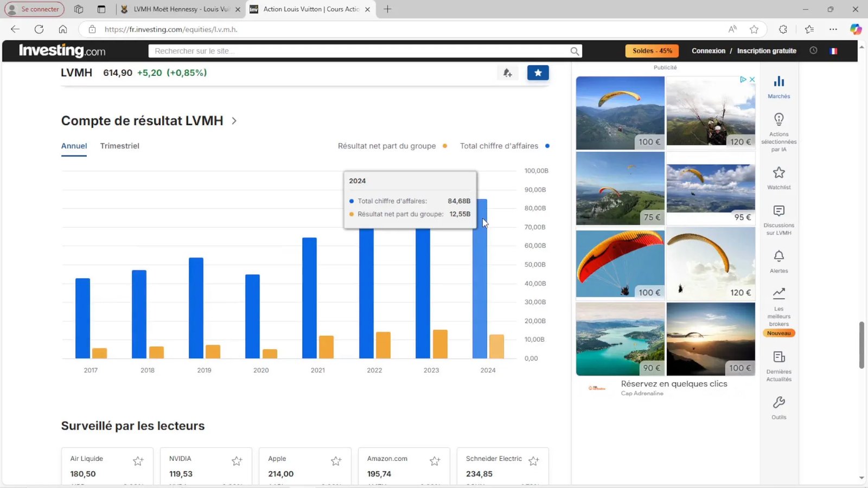Open the Alertes bell in sidebar
The width and height of the screenshot is (868, 488).
click(x=779, y=256)
